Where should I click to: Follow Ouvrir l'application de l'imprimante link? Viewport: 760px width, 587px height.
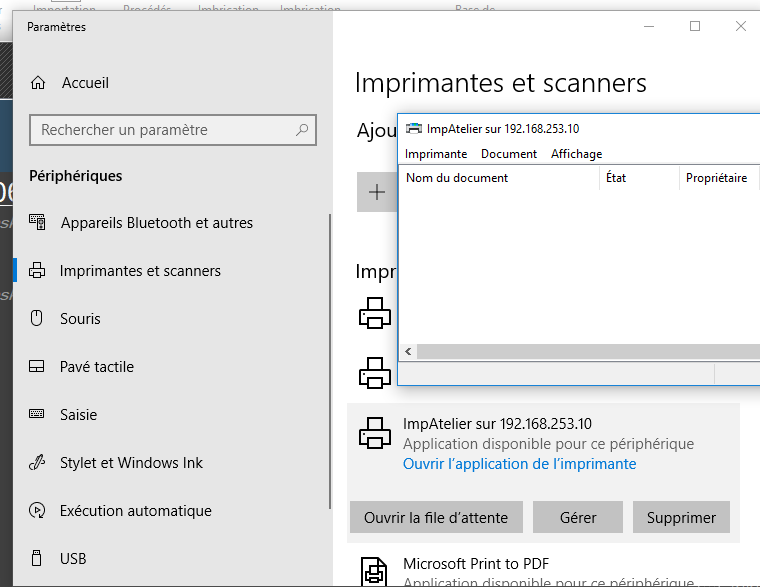pyautogui.click(x=519, y=464)
